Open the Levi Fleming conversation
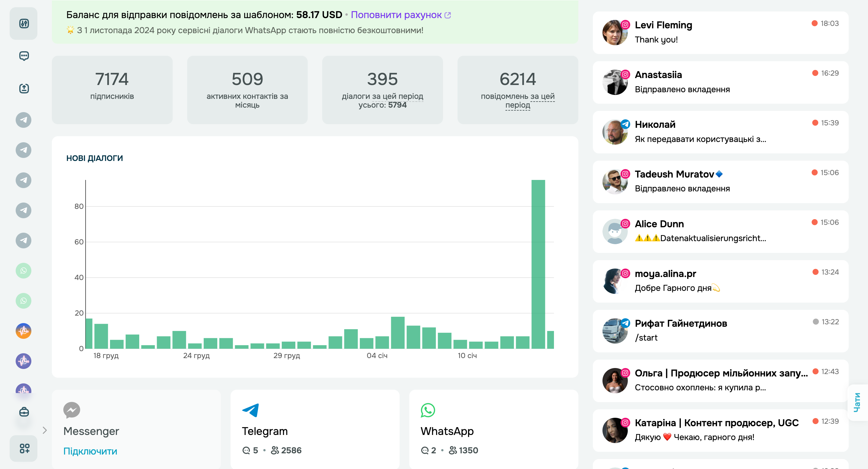The image size is (868, 469). 720,32
